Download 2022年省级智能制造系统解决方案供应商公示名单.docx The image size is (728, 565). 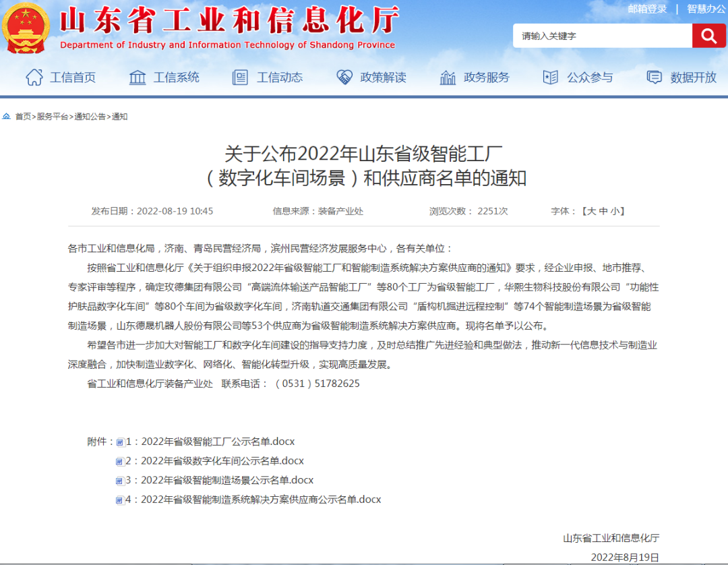coord(249,500)
